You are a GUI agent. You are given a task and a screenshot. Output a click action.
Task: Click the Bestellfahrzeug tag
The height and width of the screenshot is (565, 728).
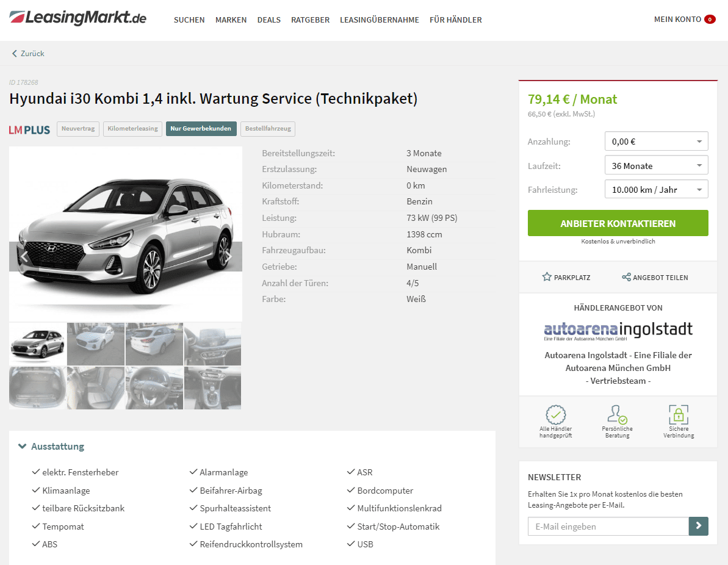tap(268, 129)
